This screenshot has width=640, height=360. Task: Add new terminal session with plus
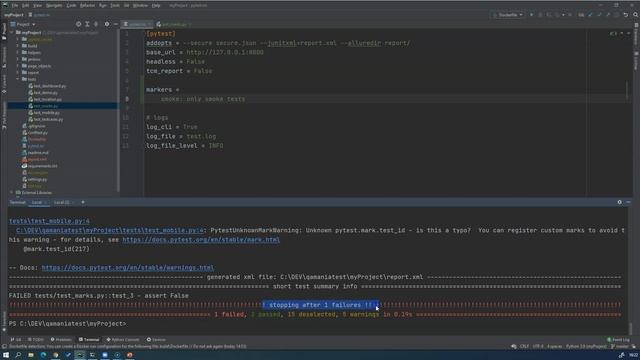83,202
